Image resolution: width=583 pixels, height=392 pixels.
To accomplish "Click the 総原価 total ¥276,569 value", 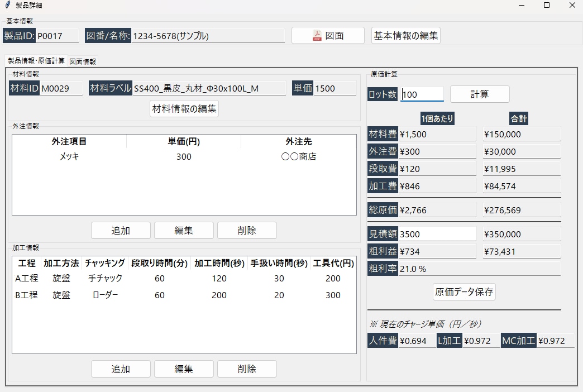I will coord(522,210).
